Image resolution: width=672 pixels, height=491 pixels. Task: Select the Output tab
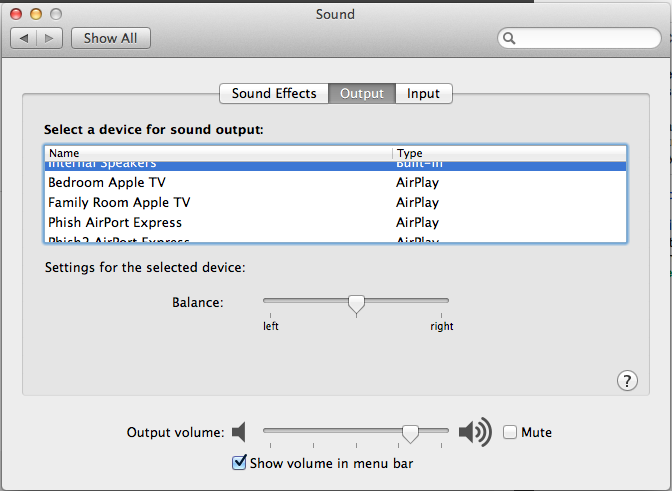362,93
